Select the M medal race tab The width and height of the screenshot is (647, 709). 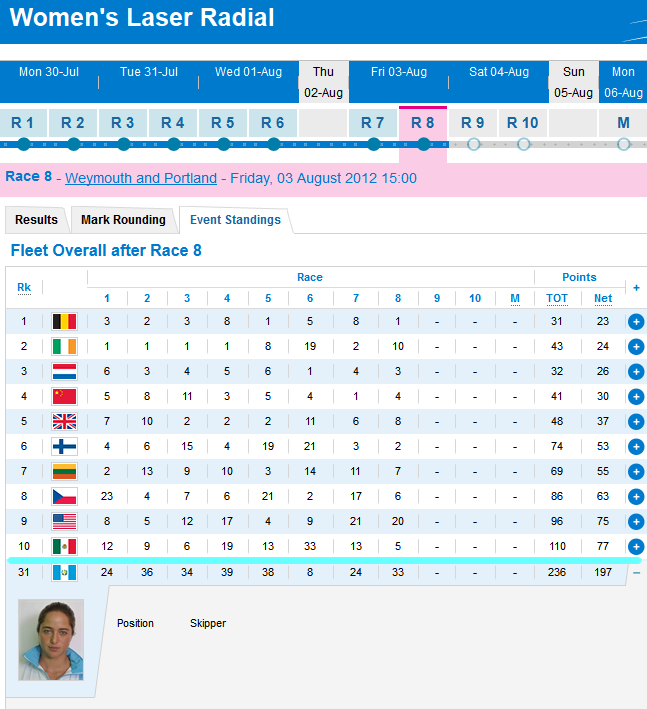pos(623,123)
